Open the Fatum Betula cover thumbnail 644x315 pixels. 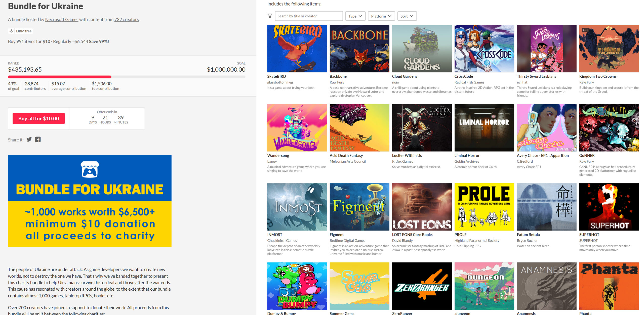[546, 207]
